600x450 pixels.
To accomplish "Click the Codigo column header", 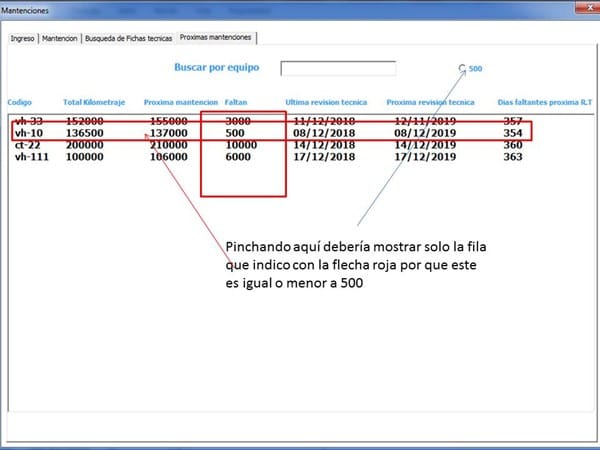I will [x=20, y=102].
